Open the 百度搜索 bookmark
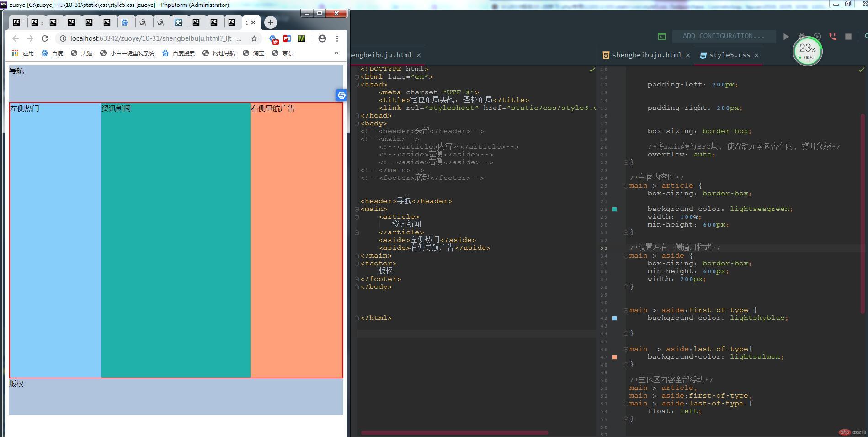 [178, 53]
